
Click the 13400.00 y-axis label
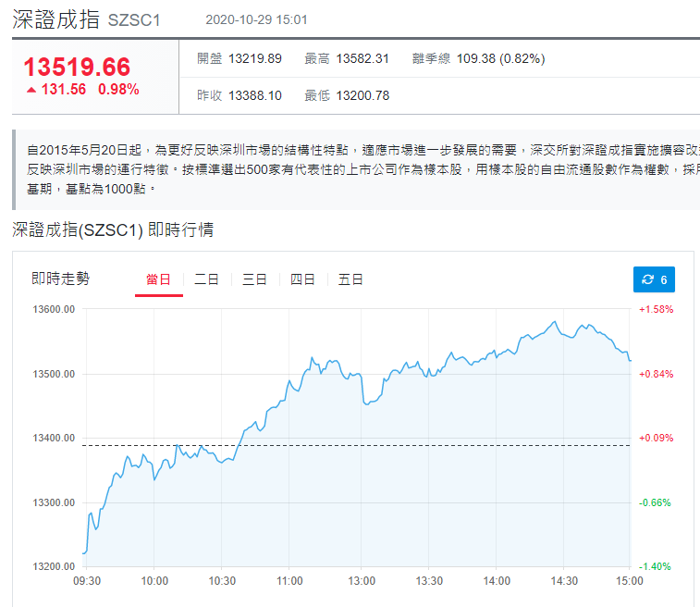[54, 438]
